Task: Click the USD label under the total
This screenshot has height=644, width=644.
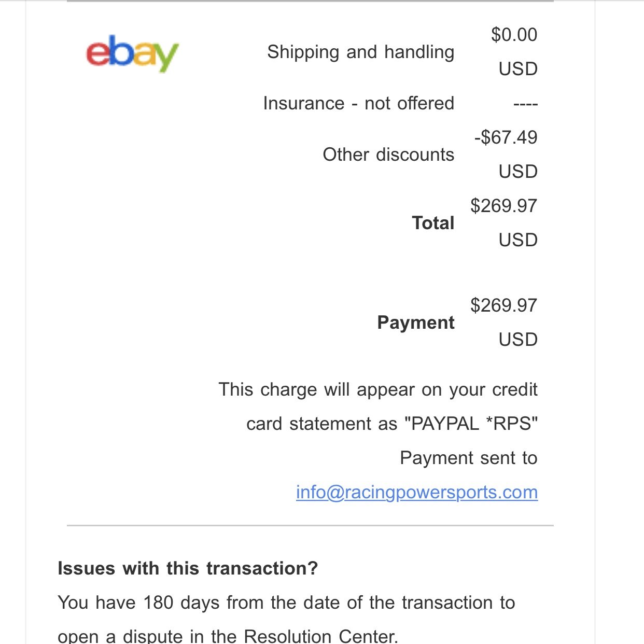Action: tap(518, 240)
